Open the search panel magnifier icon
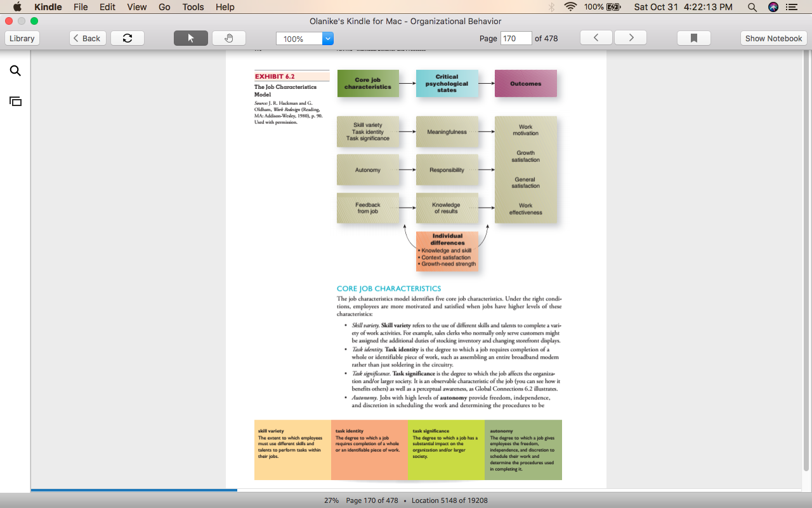 coord(15,70)
